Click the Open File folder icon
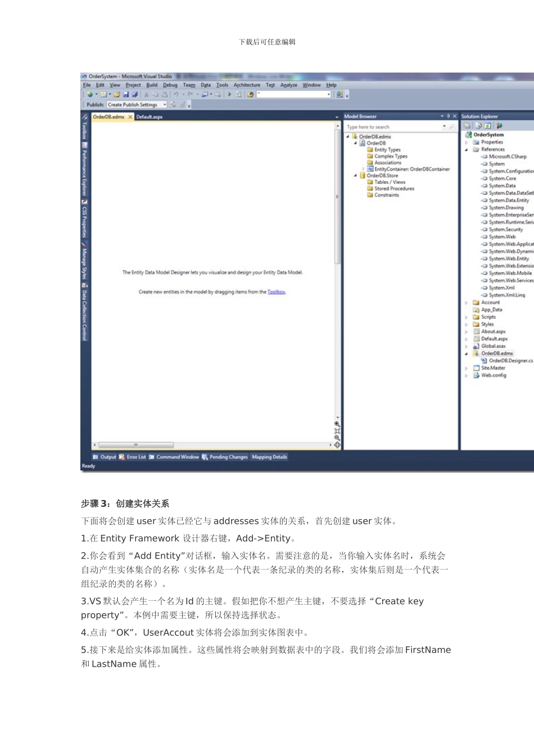The width and height of the screenshot is (534, 756). pos(117,94)
